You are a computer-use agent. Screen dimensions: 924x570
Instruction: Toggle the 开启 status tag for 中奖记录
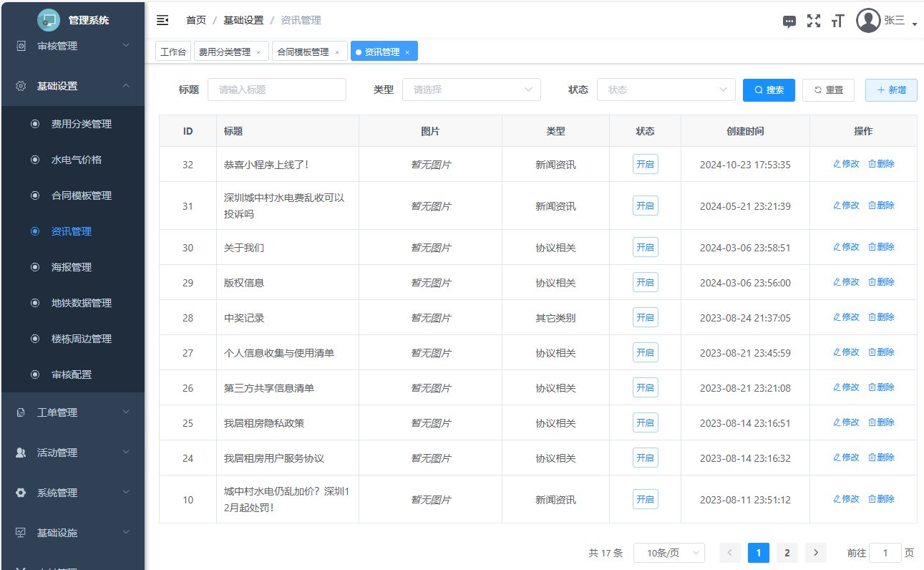pos(645,317)
